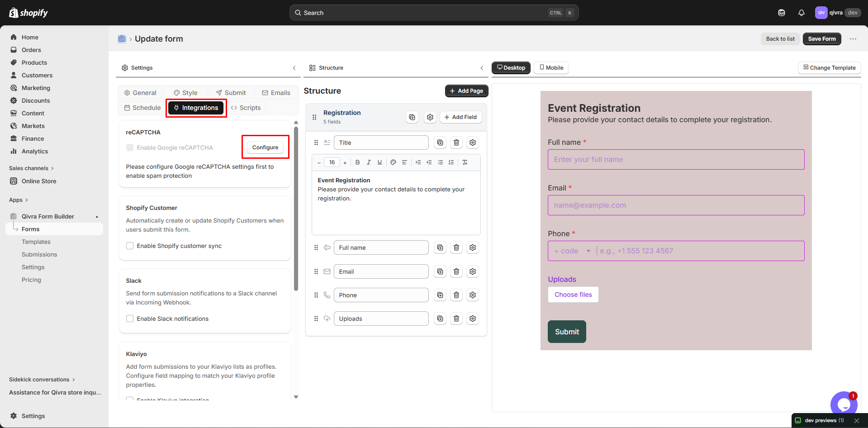Open text color palette in the editor

point(393,162)
